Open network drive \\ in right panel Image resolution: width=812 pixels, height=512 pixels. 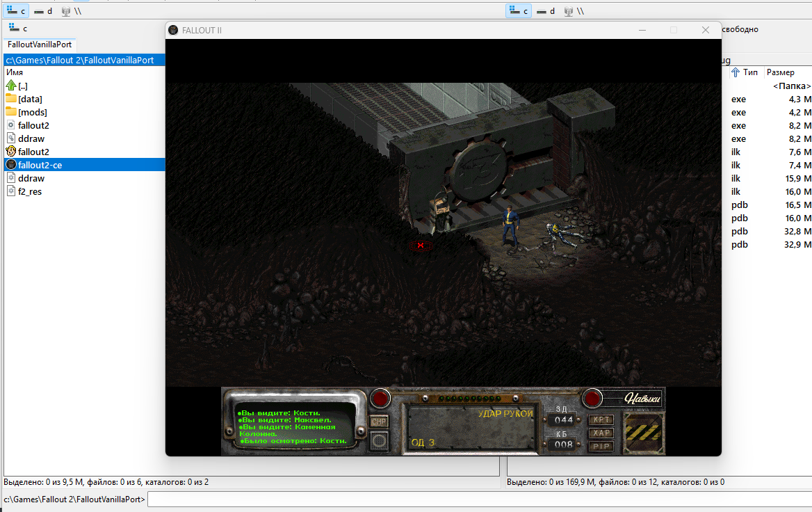(574, 11)
